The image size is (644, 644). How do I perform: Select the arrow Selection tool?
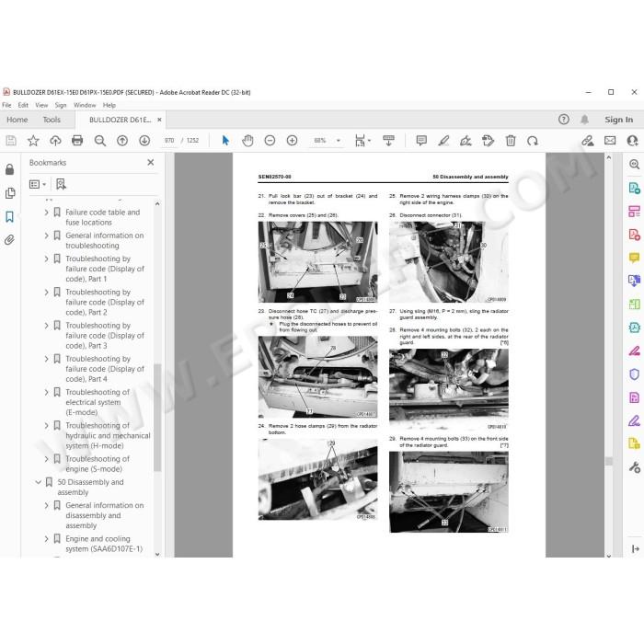coord(225,141)
